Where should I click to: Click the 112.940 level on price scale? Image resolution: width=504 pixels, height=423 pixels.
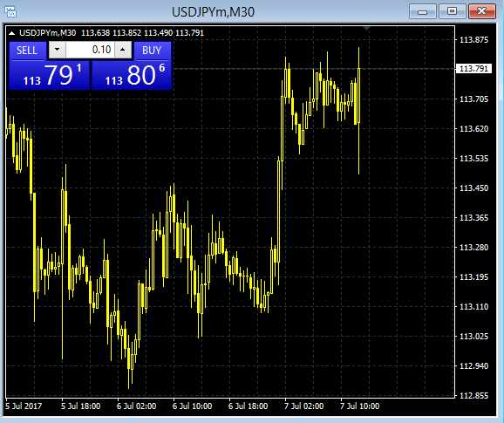473,366
